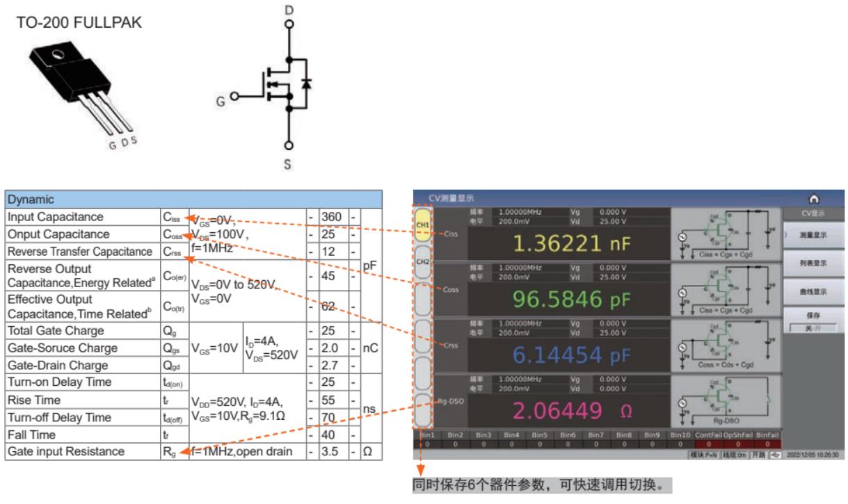Click the Crss circuit diagram image

(x=726, y=345)
